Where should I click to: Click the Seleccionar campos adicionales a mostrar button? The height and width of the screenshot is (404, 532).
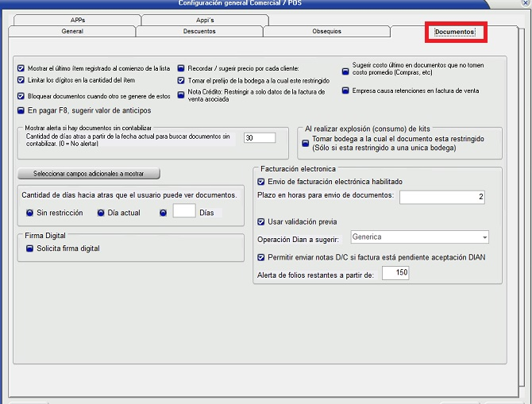pos(89,173)
